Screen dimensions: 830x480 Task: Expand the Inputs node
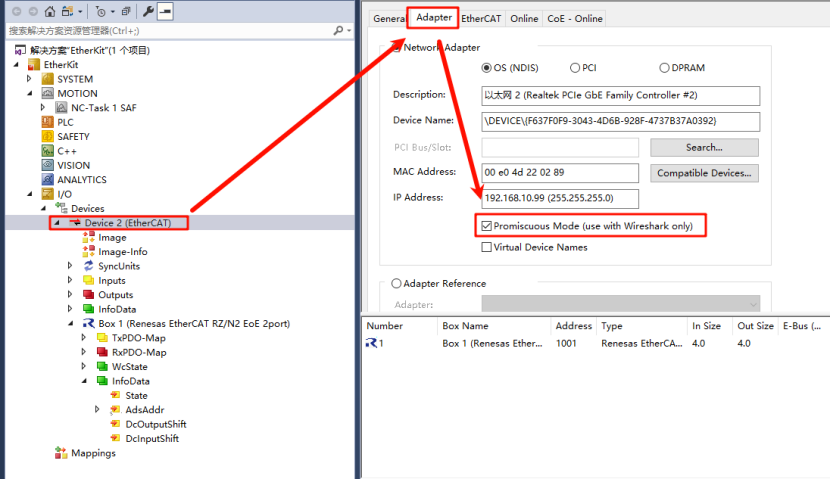click(70, 280)
